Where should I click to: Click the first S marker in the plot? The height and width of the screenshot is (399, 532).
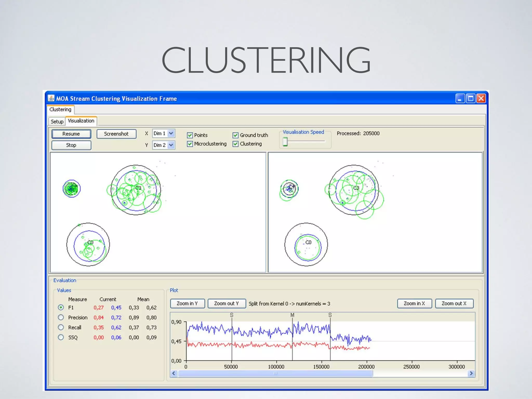point(232,315)
